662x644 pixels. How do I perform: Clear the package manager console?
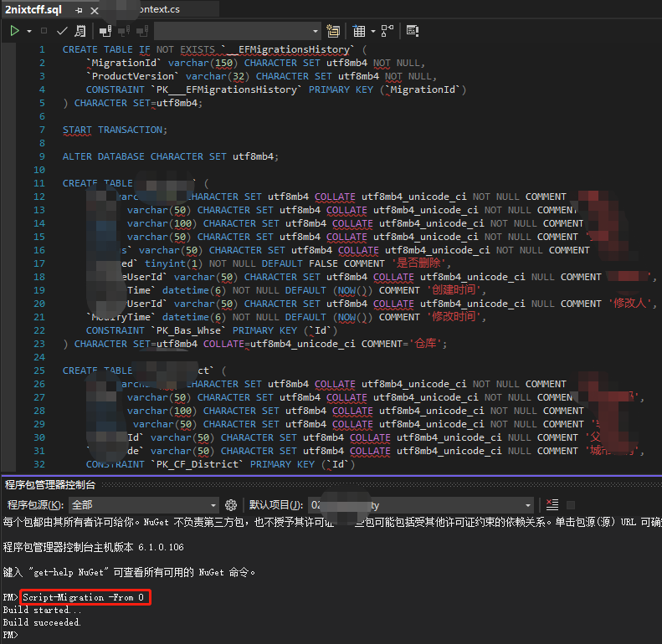[x=552, y=504]
